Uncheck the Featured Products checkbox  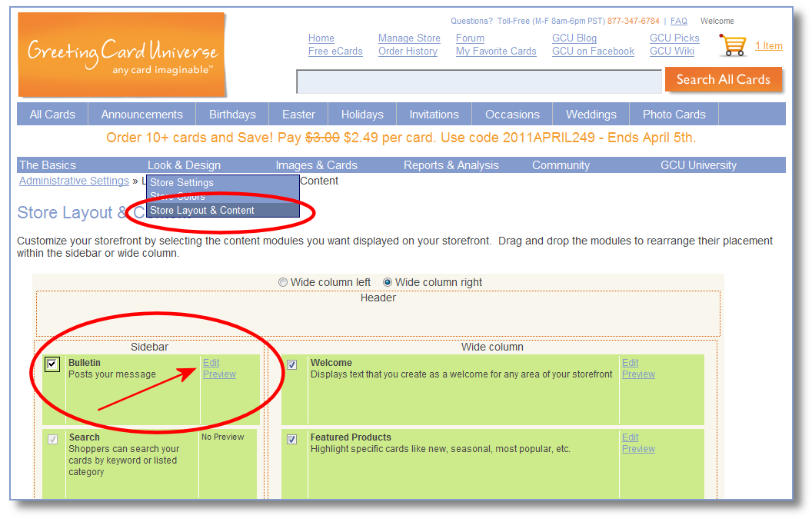tap(292, 439)
